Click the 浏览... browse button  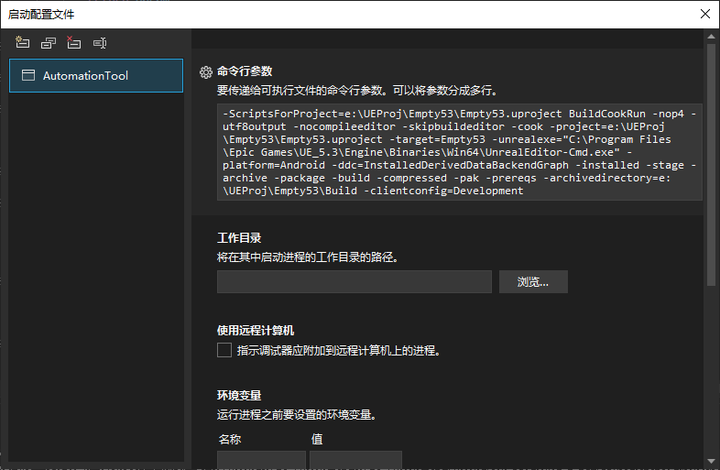click(533, 282)
